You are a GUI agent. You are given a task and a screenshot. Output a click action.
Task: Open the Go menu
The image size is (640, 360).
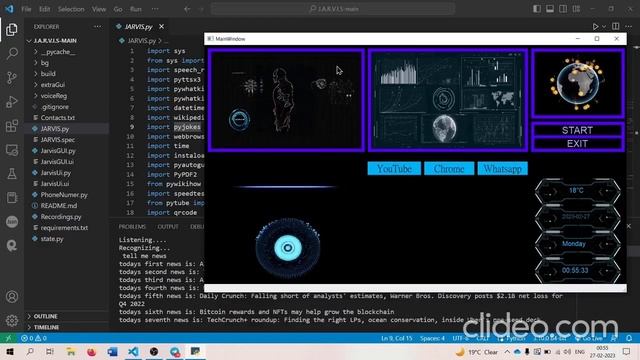[x=118, y=9]
